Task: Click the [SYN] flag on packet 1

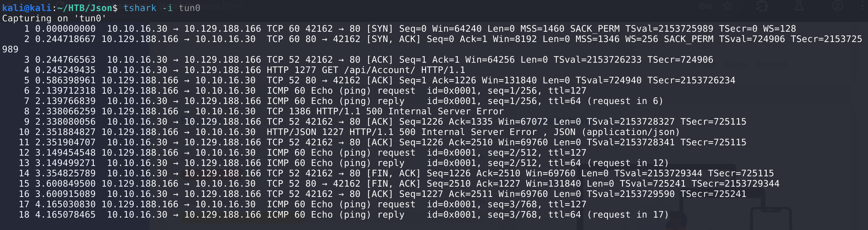Action: pos(380,29)
